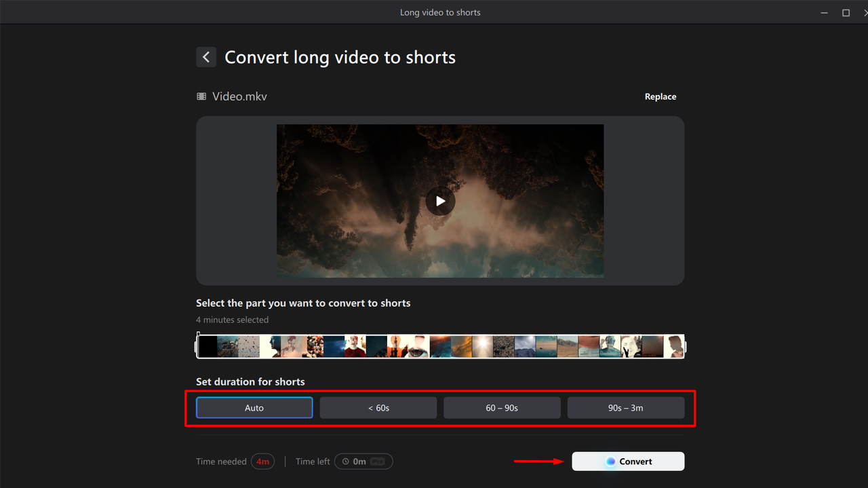Viewport: 868px width, 488px height.
Task: Start conversion with the Convert button
Action: click(x=628, y=462)
